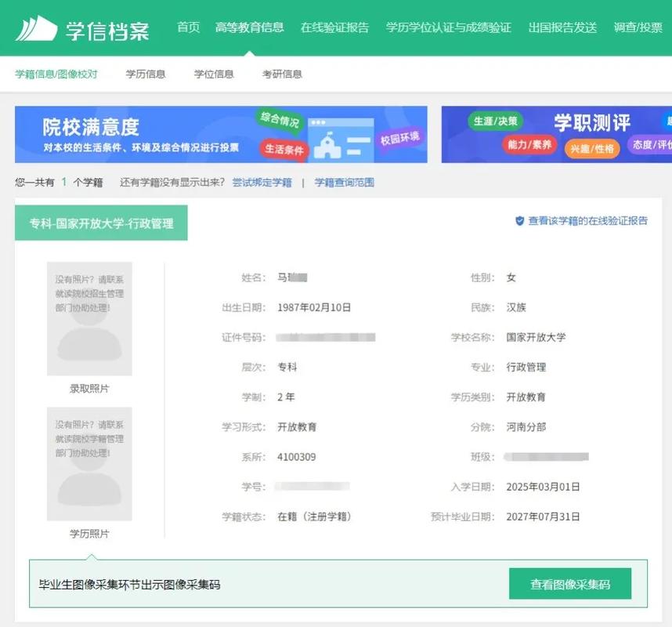Click the enrollment date 2025年03月01日
This screenshot has height=627, width=672.
tap(543, 487)
